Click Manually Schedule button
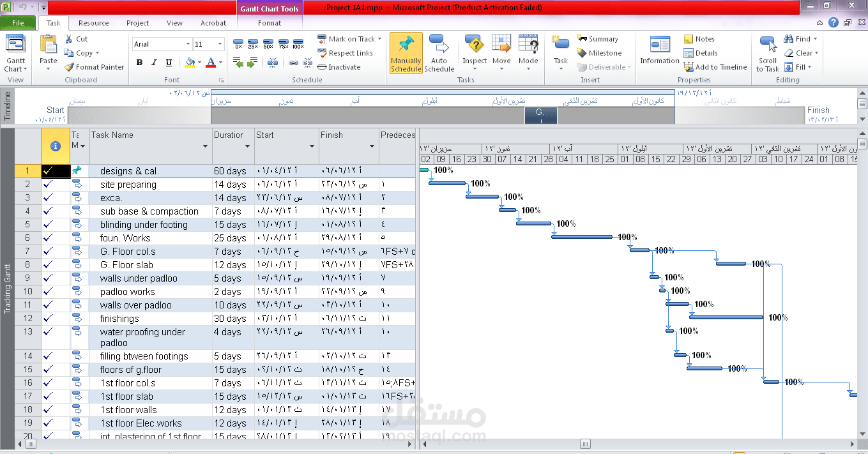Viewport: 868px width, 454px height. 406,53
